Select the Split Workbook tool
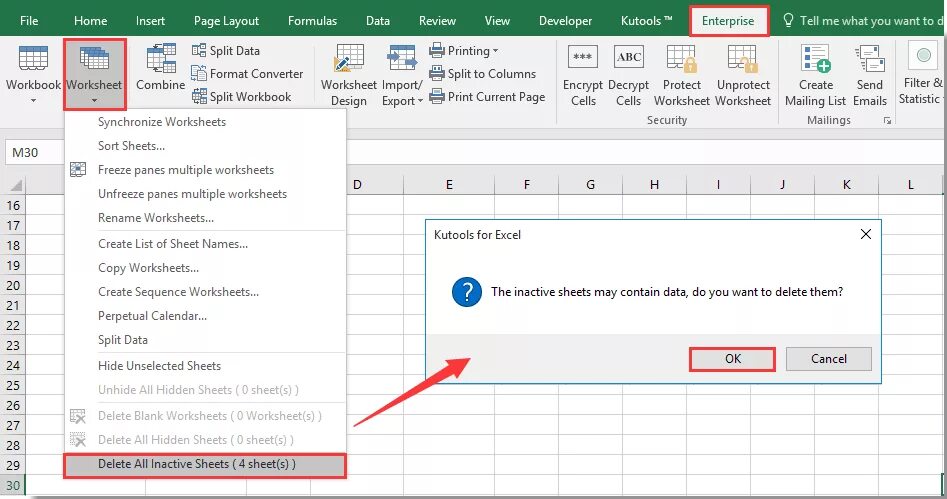 [x=242, y=97]
